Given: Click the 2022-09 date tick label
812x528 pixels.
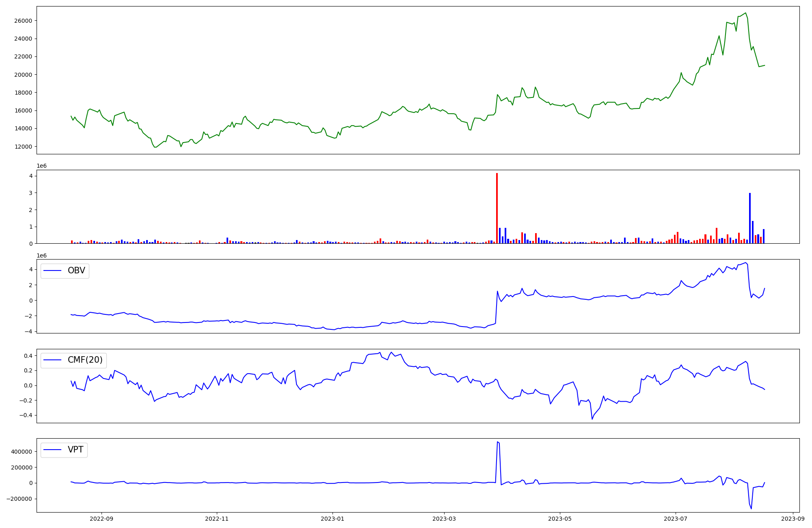Looking at the screenshot, I should coord(101,519).
